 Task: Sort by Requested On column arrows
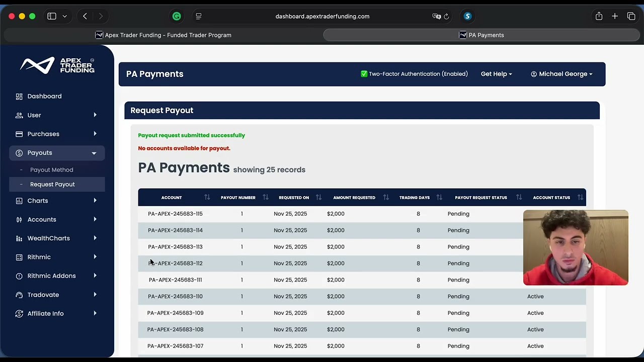[x=318, y=198]
